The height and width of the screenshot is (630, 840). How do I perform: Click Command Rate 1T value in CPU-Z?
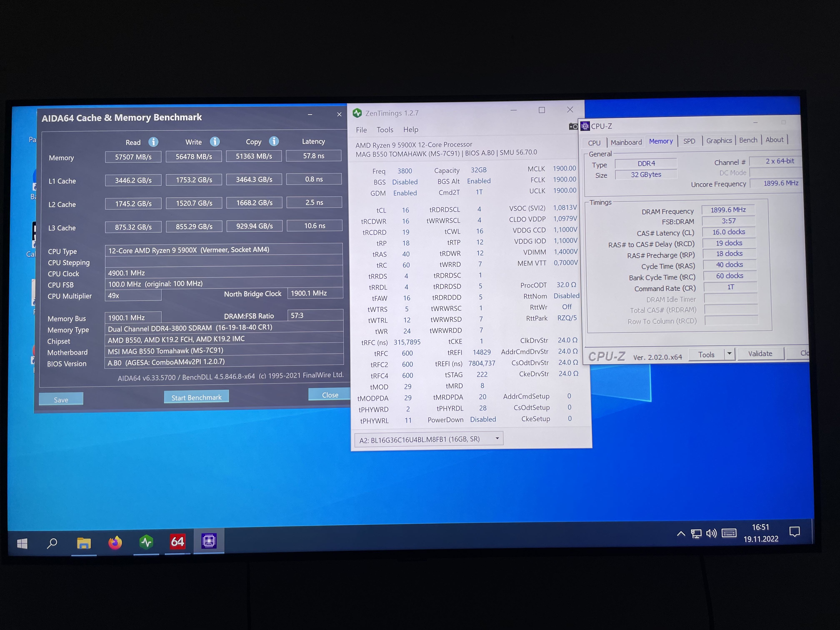pos(730,287)
